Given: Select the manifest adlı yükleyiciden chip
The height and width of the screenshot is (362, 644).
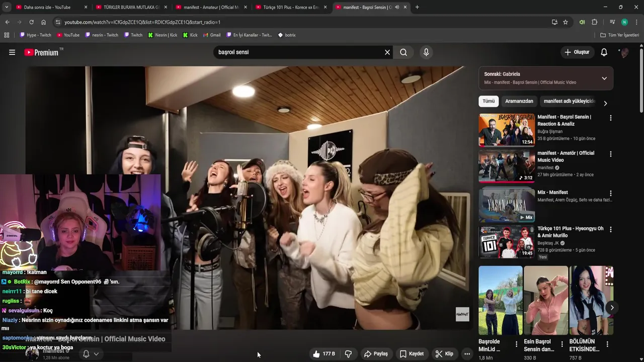Looking at the screenshot, I should [x=569, y=101].
